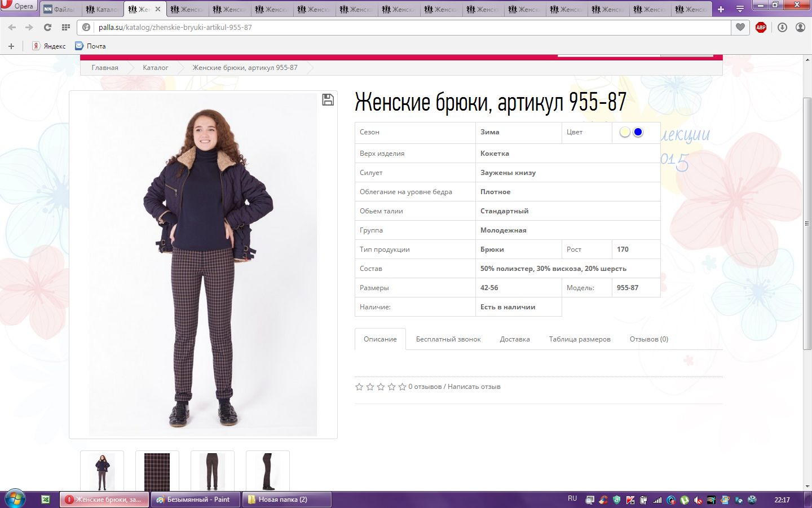
Task: Open Безымянный - Paint in the taskbar
Action: pos(196,500)
